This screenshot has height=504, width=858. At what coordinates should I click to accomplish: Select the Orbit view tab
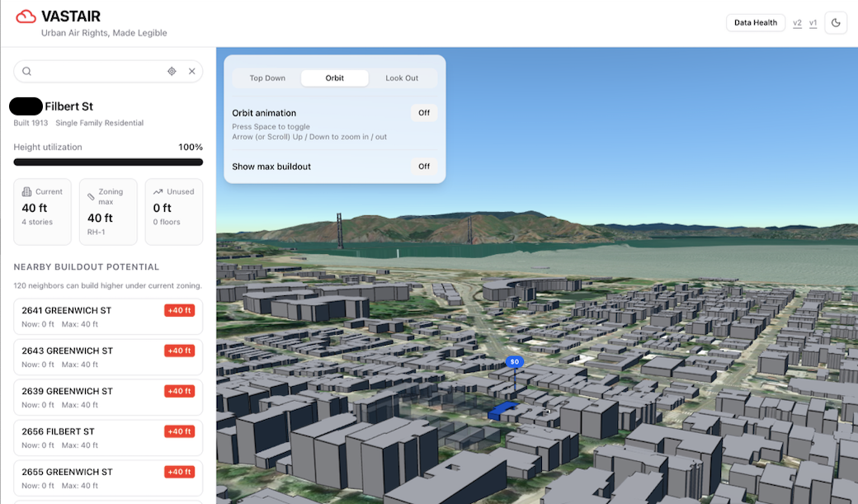335,78
